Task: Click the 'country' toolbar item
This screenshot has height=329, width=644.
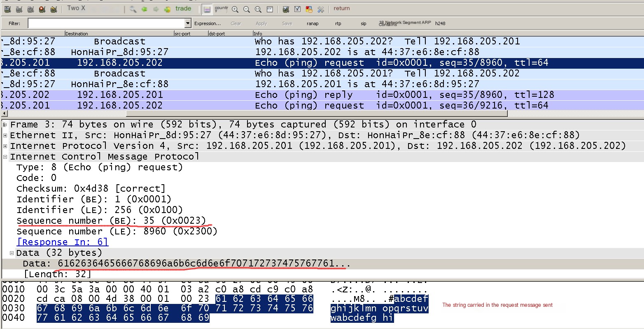Action: pyautogui.click(x=221, y=9)
